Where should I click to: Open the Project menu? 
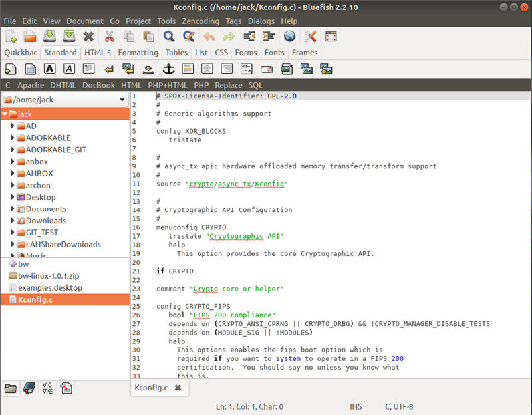coord(138,21)
